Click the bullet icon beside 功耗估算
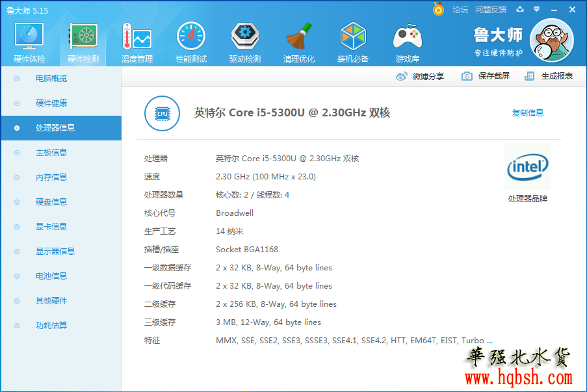Viewport: 587px width, 392px height. coord(17,326)
